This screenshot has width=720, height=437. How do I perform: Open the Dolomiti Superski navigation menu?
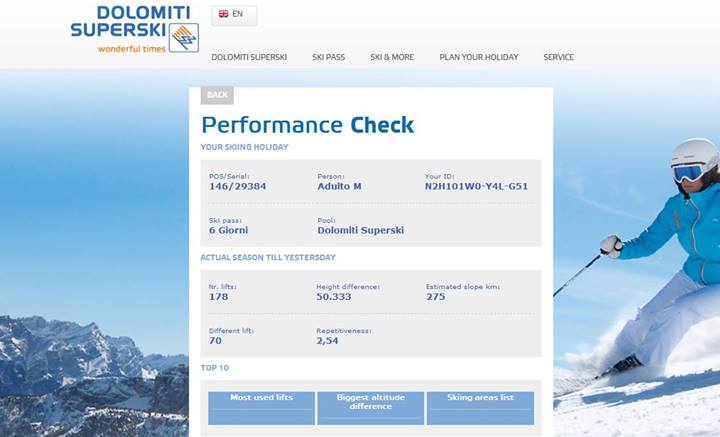click(249, 57)
